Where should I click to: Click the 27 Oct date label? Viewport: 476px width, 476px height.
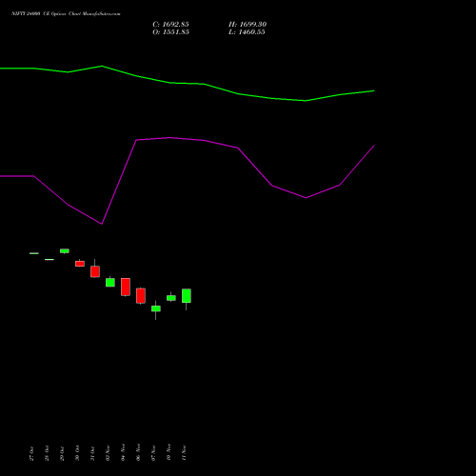31,453
